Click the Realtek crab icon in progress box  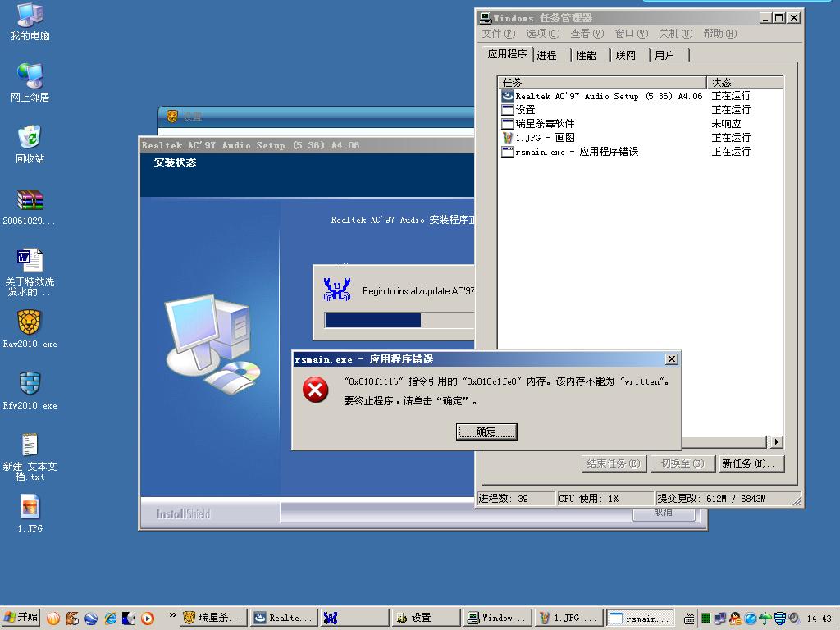tap(337, 290)
